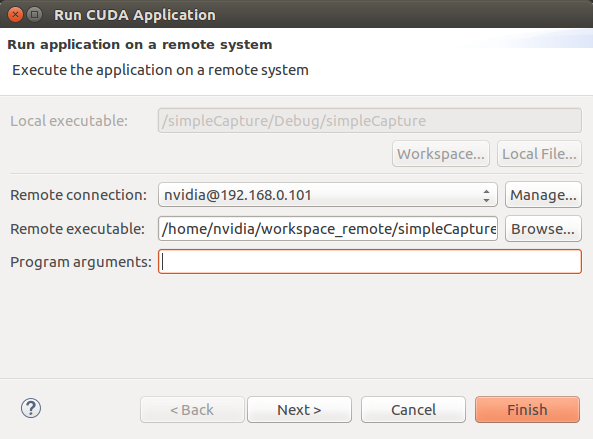The image size is (593, 439).
Task: Open Manage... for remote connections
Action: pos(543,195)
